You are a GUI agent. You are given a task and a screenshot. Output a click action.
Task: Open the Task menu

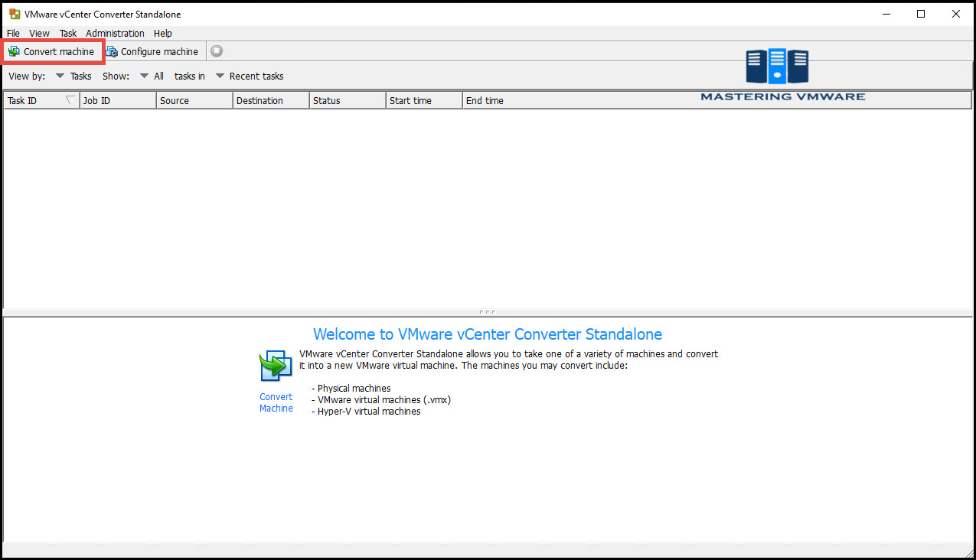tap(68, 33)
